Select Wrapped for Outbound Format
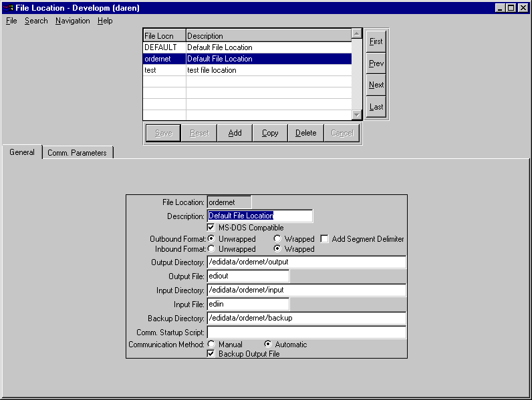The width and height of the screenshot is (532, 400). coord(277,238)
